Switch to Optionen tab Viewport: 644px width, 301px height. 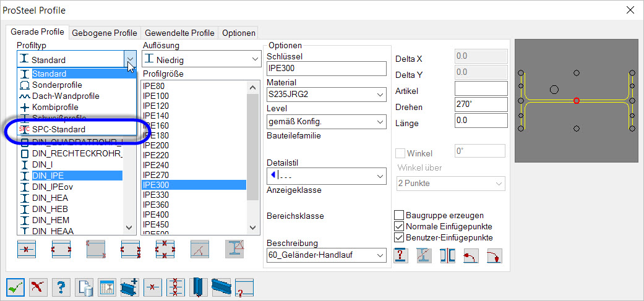click(239, 33)
